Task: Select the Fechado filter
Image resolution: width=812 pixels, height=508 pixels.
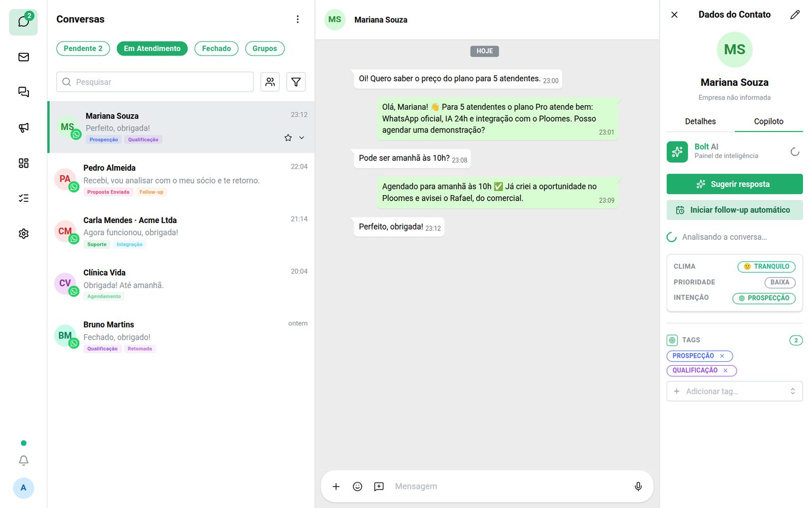Action: (x=216, y=49)
